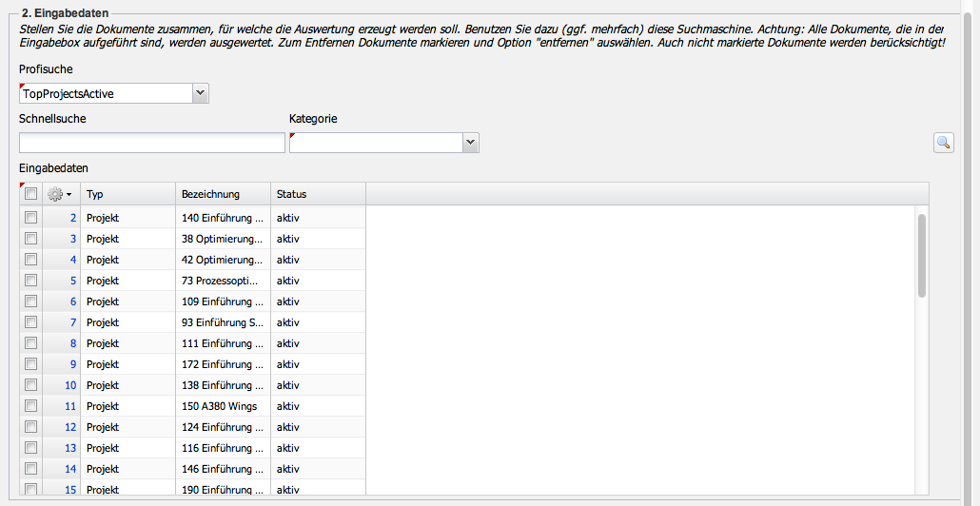Viewport: 980px width, 506px height.
Task: Sort by the Bezeichnung column header
Action: [x=223, y=194]
